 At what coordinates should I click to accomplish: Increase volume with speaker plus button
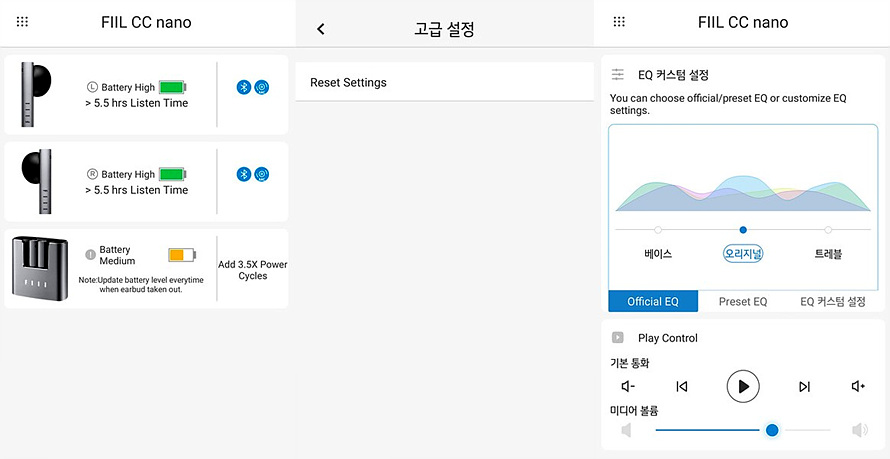tap(858, 386)
